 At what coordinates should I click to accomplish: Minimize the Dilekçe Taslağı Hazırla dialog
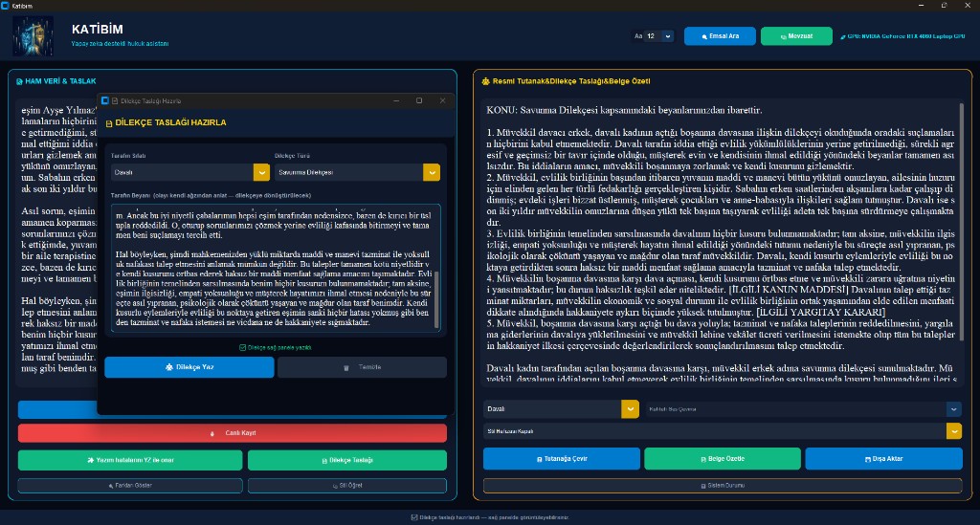coord(395,100)
